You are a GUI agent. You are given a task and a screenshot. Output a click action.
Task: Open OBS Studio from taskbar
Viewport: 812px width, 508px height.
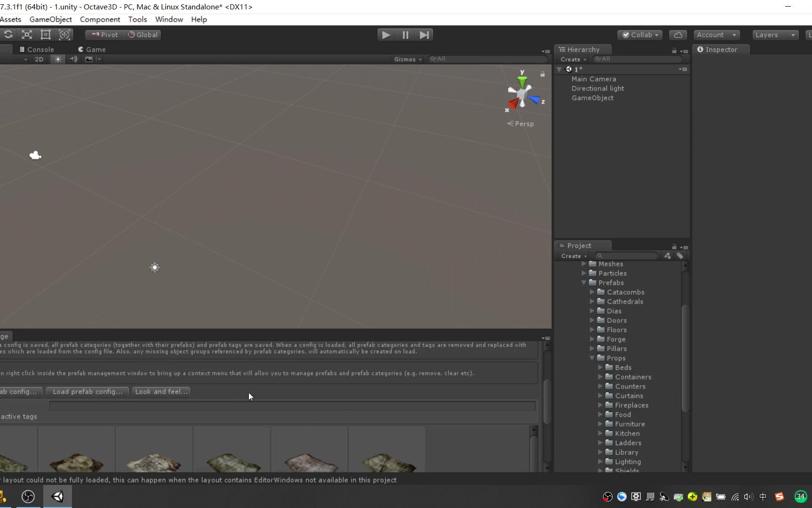[x=28, y=497]
